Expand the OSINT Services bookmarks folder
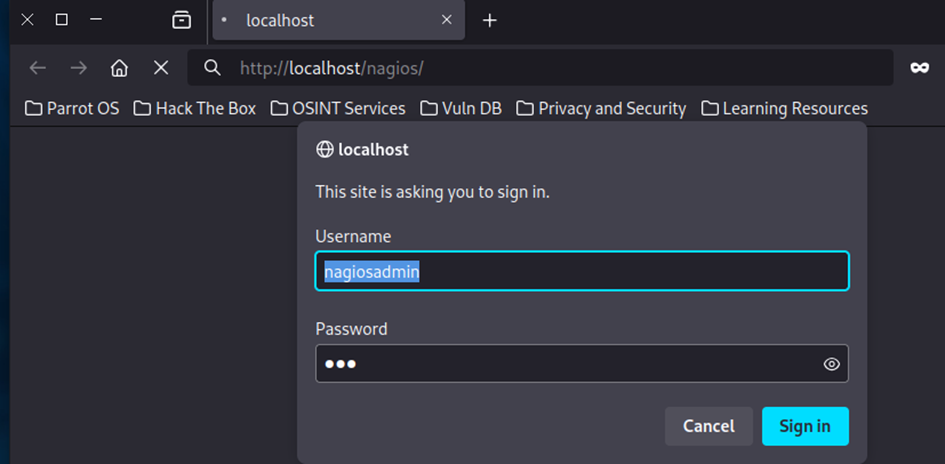945x464 pixels. [x=337, y=108]
